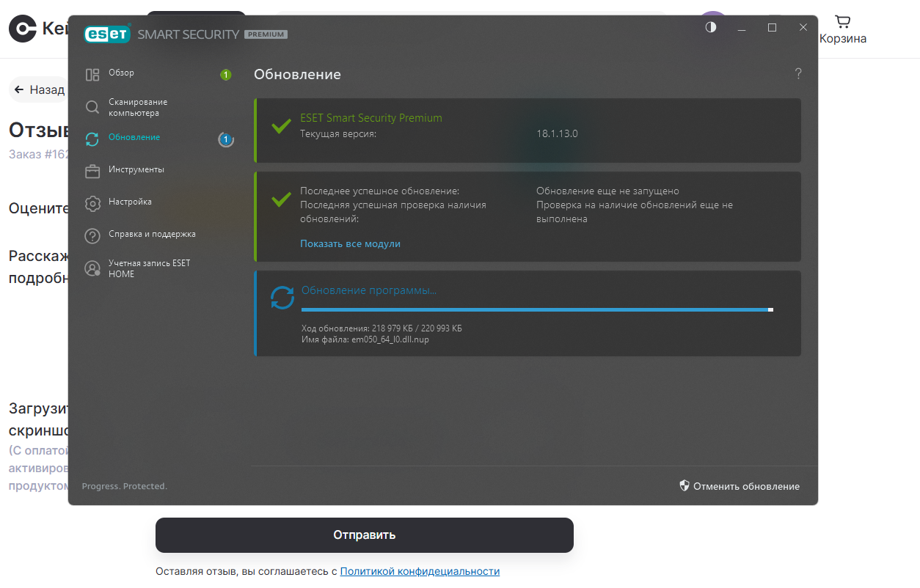Click the blue progress badge beside Обновление
This screenshot has width=920, height=588.
click(x=226, y=139)
